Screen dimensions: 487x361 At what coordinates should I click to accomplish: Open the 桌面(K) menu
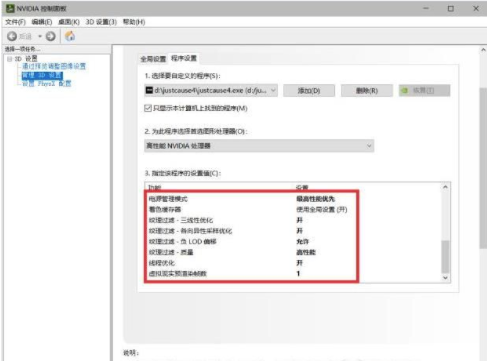coord(69,22)
